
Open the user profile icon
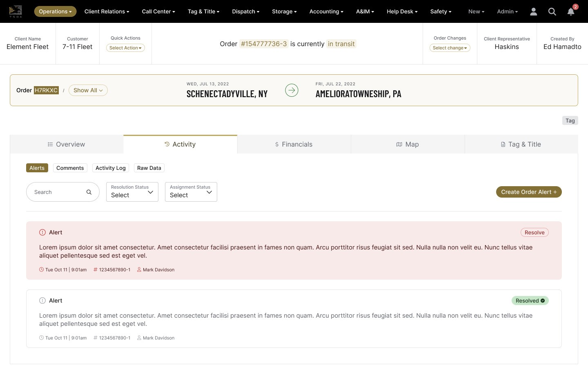click(533, 11)
